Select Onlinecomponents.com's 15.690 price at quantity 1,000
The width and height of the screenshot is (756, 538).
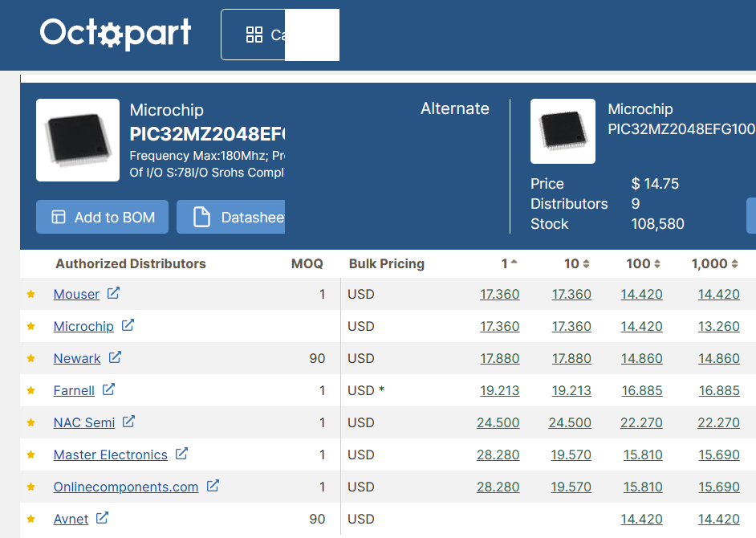(719, 487)
